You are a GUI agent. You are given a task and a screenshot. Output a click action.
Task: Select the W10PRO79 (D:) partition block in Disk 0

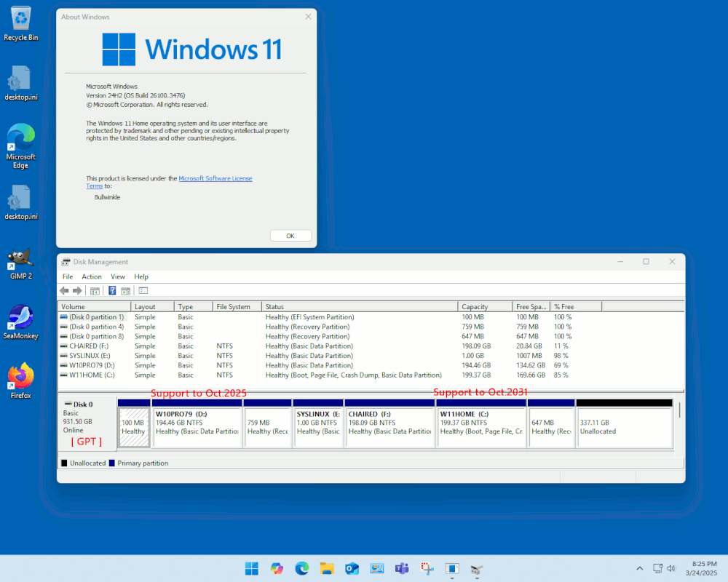click(197, 423)
